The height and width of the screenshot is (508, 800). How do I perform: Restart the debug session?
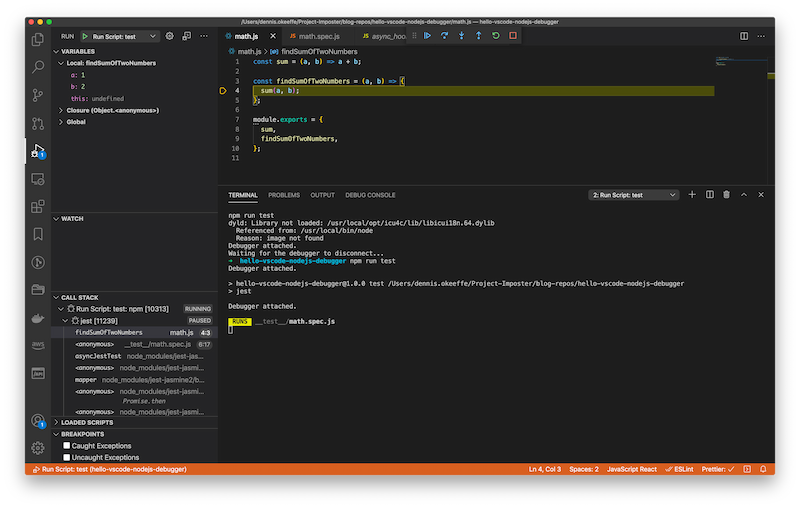(495, 36)
